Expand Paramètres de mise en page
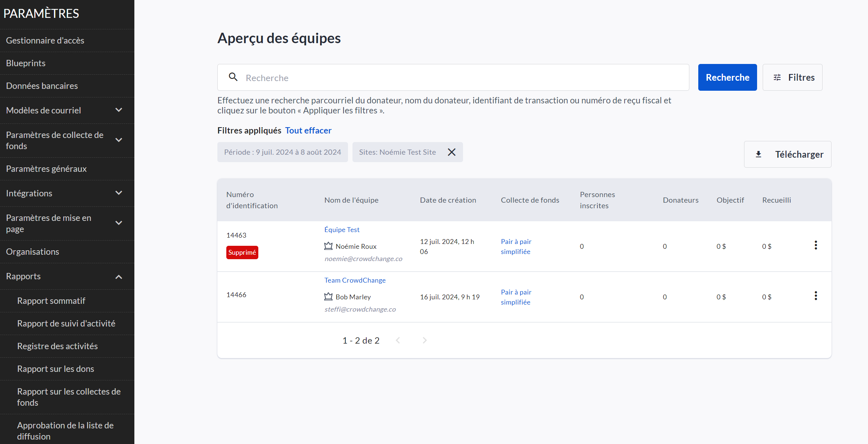 click(x=119, y=223)
